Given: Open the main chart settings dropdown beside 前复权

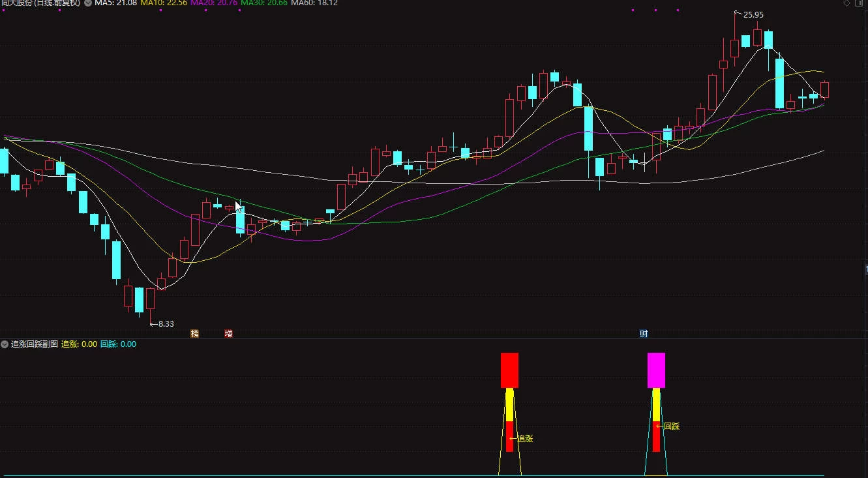Looking at the screenshot, I should (x=88, y=3).
